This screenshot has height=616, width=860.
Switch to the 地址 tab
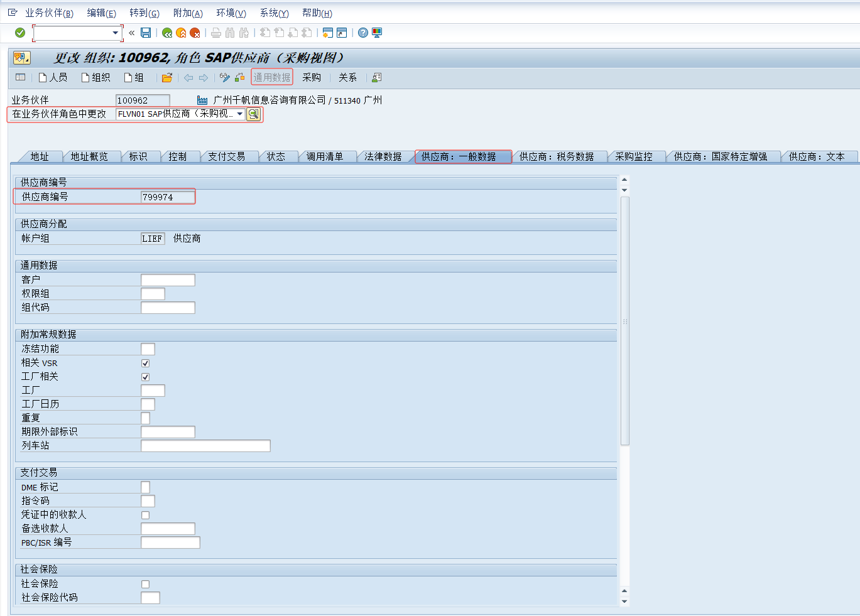pyautogui.click(x=40, y=156)
